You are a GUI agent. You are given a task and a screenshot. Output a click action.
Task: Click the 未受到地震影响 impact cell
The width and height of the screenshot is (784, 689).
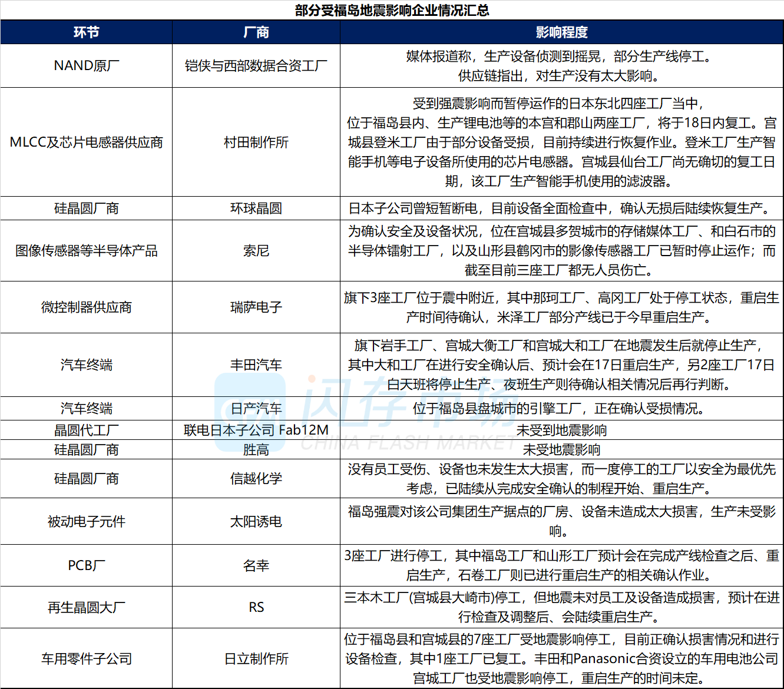[x=561, y=430]
